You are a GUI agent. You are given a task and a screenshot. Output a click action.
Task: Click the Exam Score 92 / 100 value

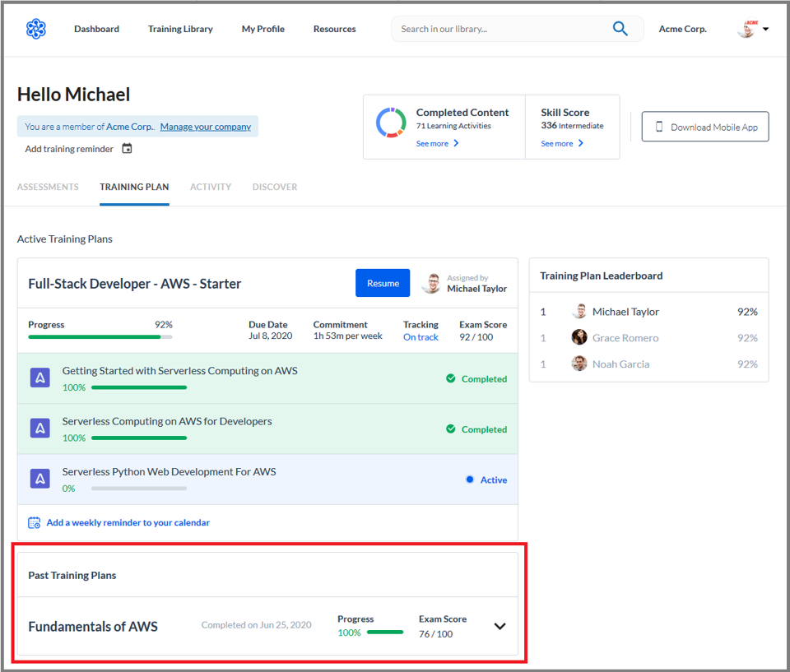tap(476, 337)
